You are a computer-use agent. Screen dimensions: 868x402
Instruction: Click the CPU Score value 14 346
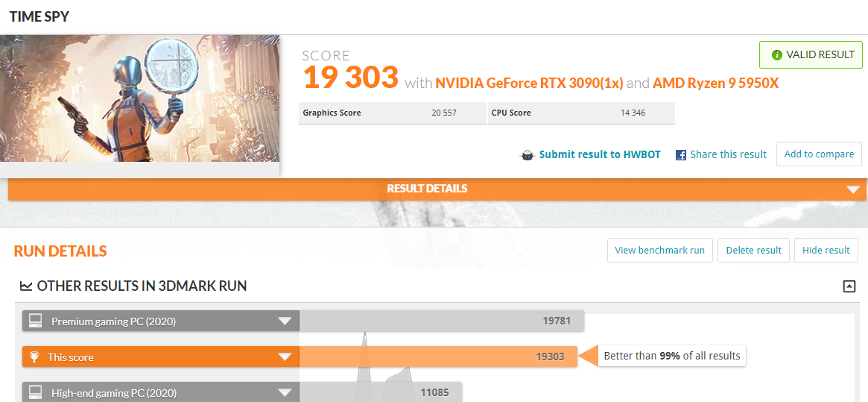[633, 113]
